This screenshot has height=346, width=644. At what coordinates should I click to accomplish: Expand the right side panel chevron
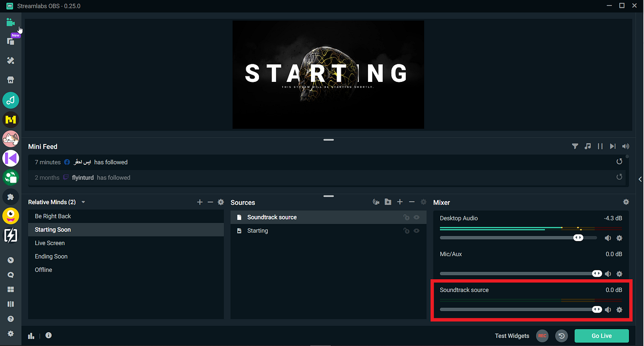click(x=640, y=179)
